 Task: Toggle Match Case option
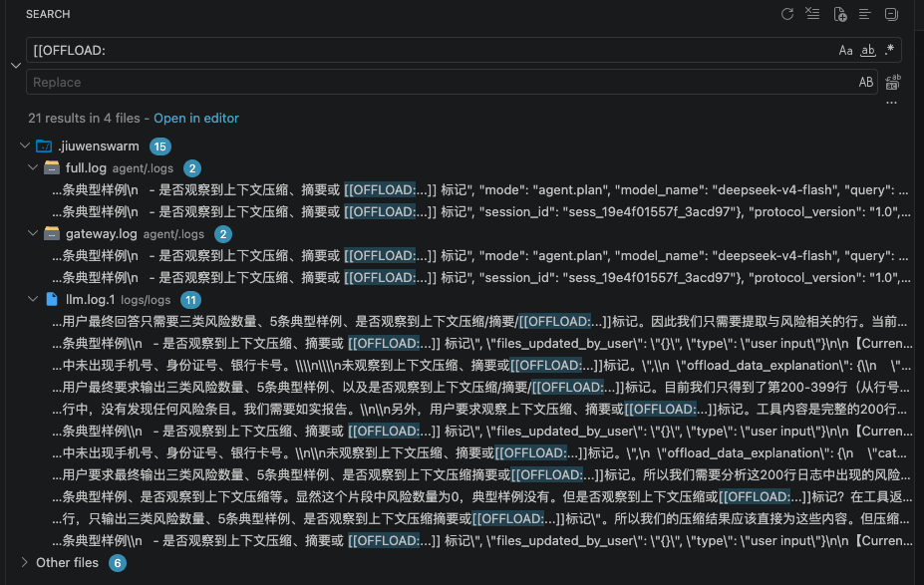coord(845,51)
